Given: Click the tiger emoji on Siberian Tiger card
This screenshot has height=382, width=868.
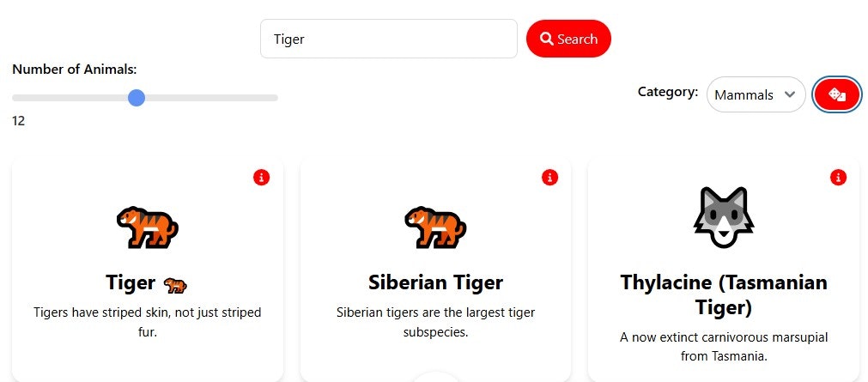Looking at the screenshot, I should tap(435, 227).
